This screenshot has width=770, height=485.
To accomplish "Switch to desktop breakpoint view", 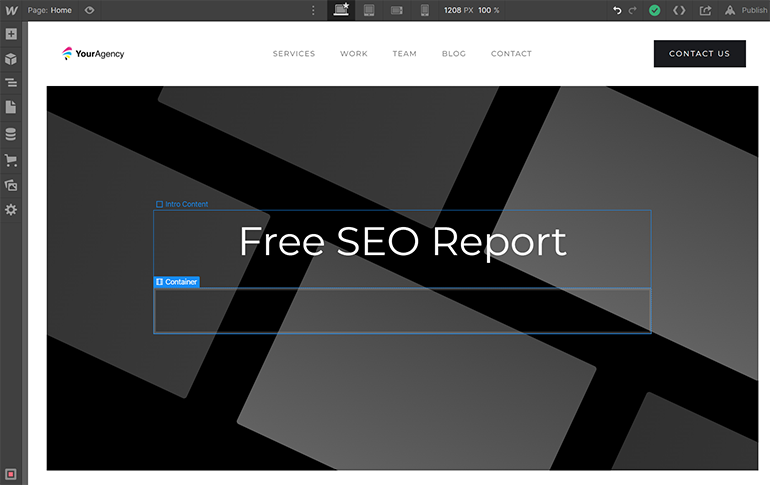I will pyautogui.click(x=342, y=10).
